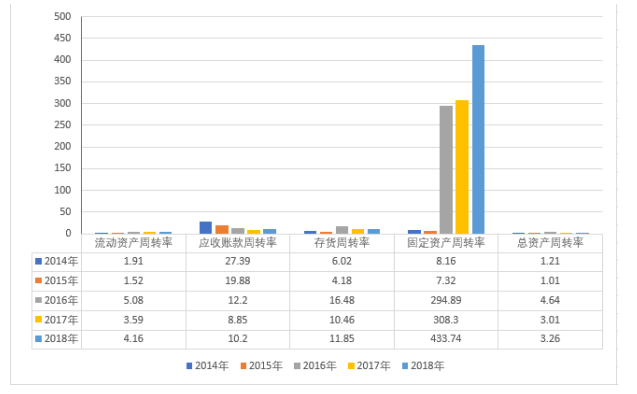Image resolution: width=637 pixels, height=394 pixels.
Task: Click the 总资产周转率 category label
Action: tap(550, 243)
